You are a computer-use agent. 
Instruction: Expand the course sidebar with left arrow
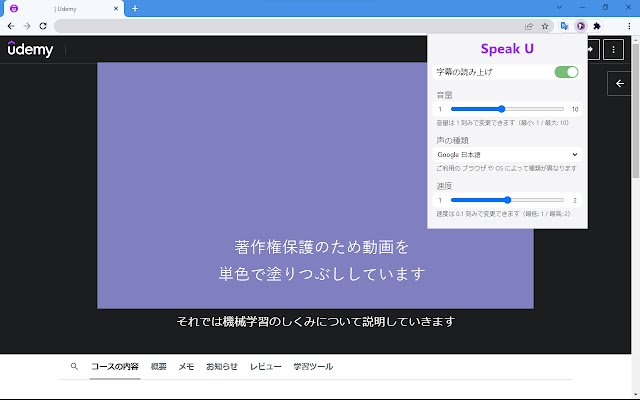(619, 84)
